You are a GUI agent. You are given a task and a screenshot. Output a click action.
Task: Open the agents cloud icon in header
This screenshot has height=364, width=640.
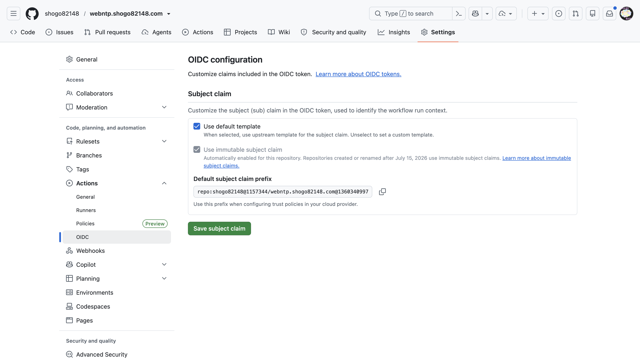[506, 14]
